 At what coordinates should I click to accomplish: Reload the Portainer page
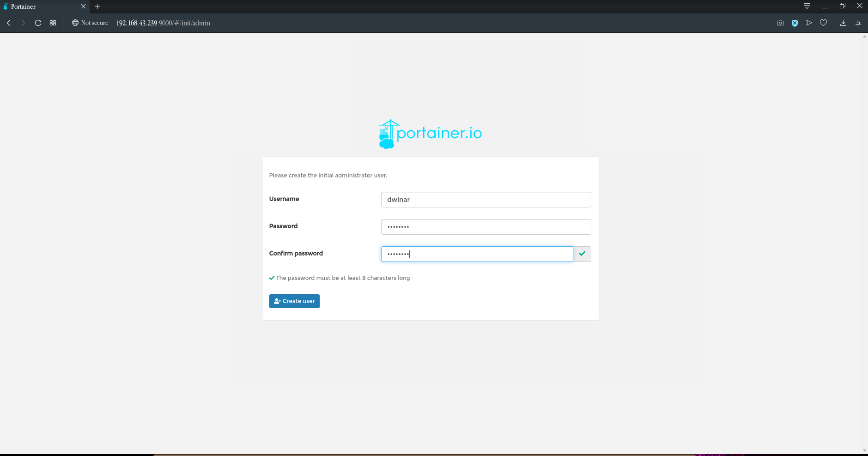[x=38, y=23]
